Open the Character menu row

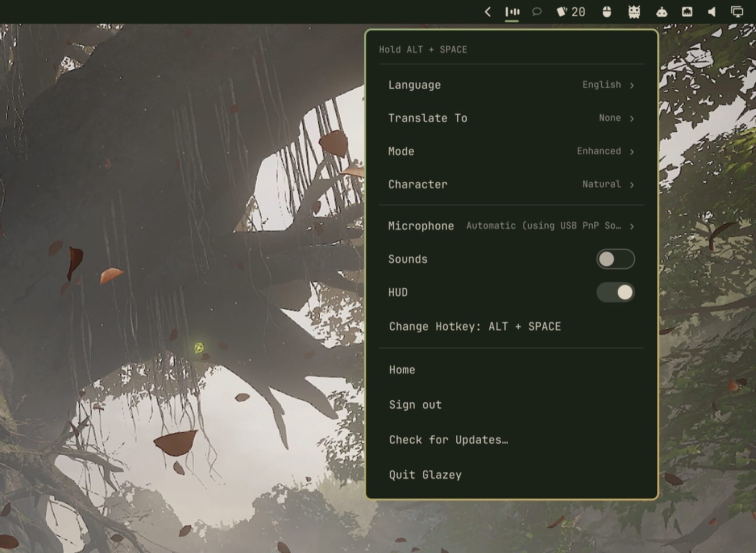(511, 184)
